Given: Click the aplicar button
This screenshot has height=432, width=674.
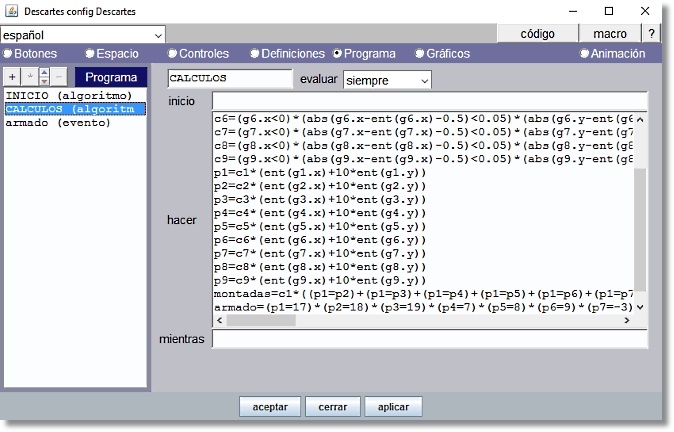Looking at the screenshot, I should [x=393, y=407].
